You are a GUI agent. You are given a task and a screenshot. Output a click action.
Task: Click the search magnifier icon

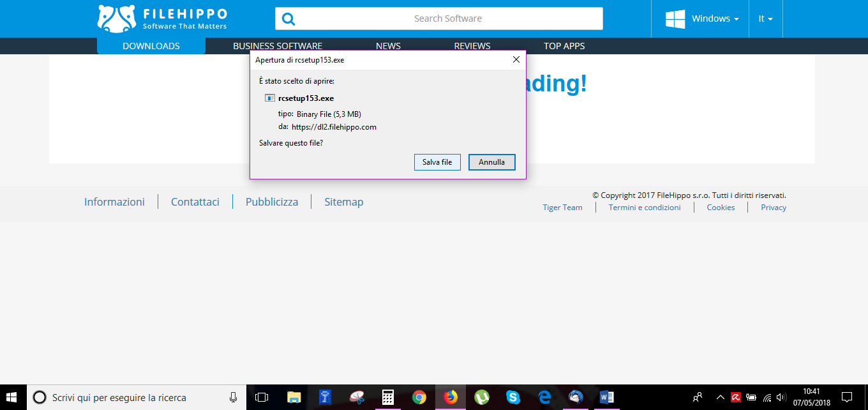tap(288, 19)
